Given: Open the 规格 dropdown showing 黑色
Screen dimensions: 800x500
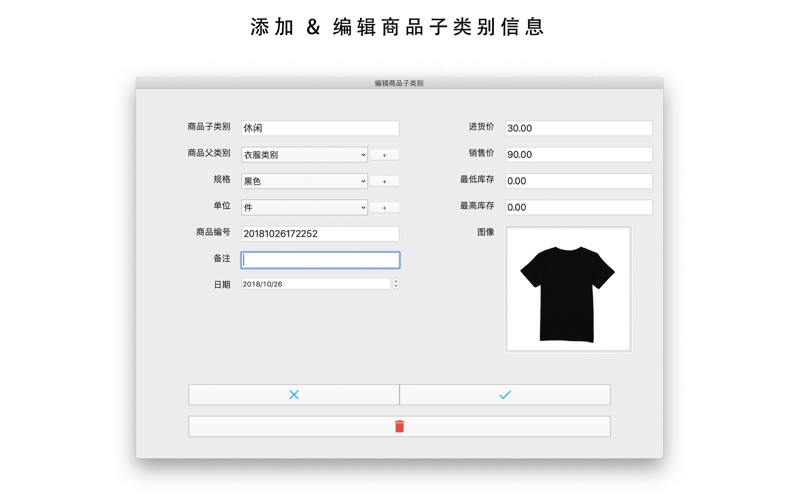Looking at the screenshot, I should tap(304, 181).
